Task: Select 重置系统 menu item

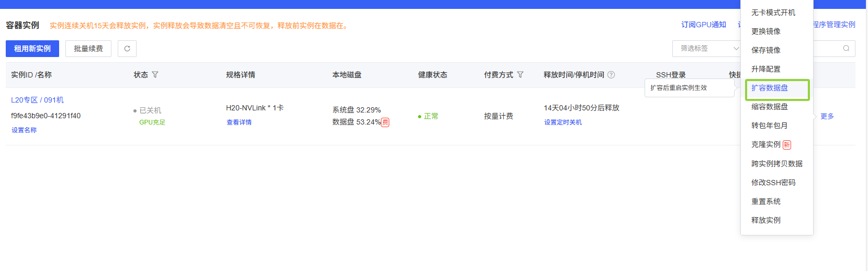Action: 777,201
